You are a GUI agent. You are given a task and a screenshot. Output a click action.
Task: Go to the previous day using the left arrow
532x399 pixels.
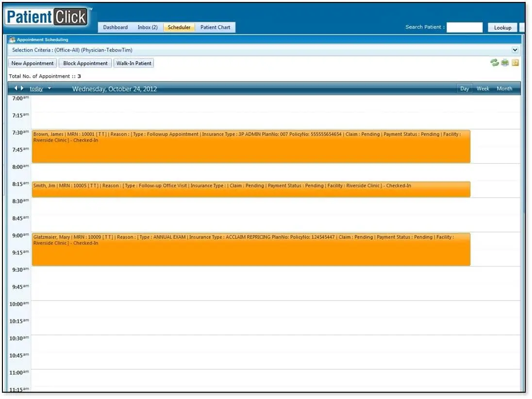coord(16,88)
